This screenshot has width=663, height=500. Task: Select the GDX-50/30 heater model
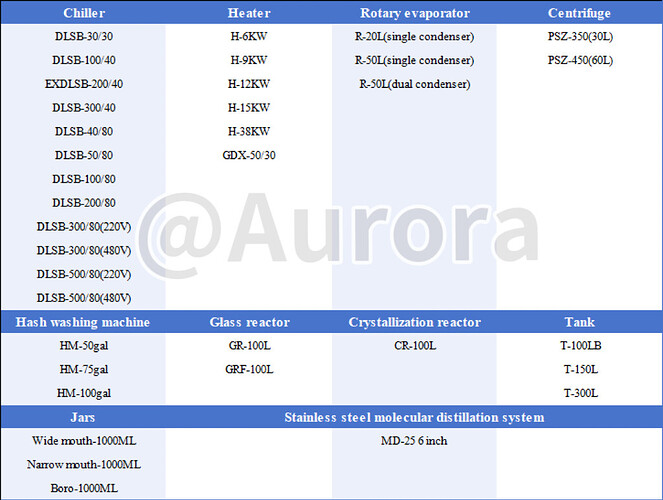tap(249, 155)
